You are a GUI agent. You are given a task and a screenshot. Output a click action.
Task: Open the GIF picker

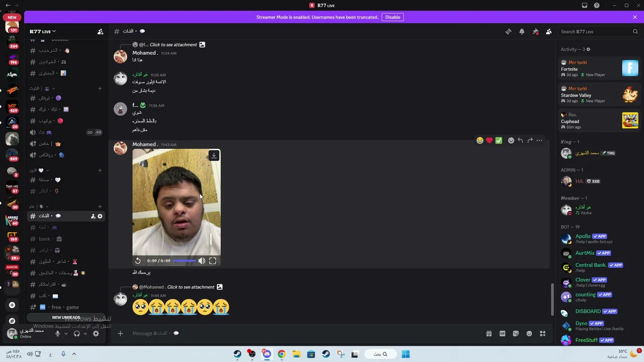coord(502,333)
